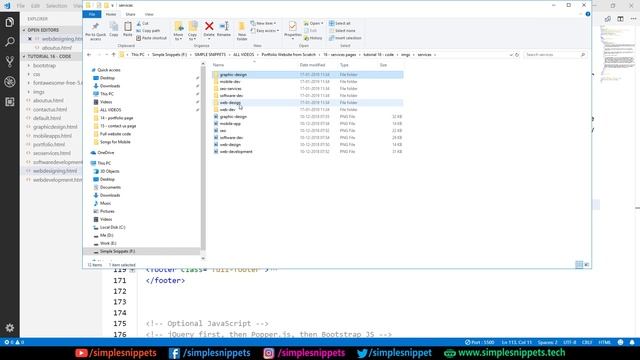The image size is (640, 360).
Task: Click the Rename icon in ribbon
Action: 224,27
